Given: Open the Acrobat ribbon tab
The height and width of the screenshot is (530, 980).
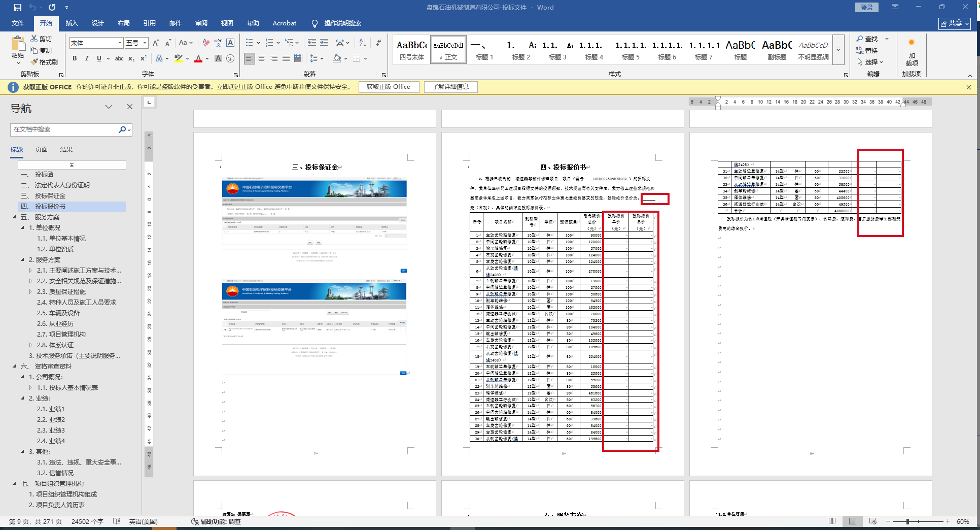Looking at the screenshot, I should 285,23.
